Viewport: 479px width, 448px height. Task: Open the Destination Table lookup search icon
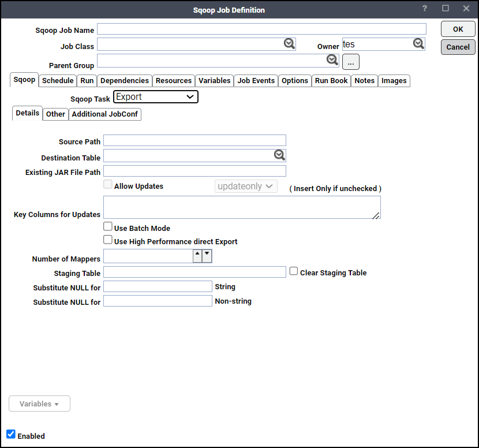pos(279,155)
